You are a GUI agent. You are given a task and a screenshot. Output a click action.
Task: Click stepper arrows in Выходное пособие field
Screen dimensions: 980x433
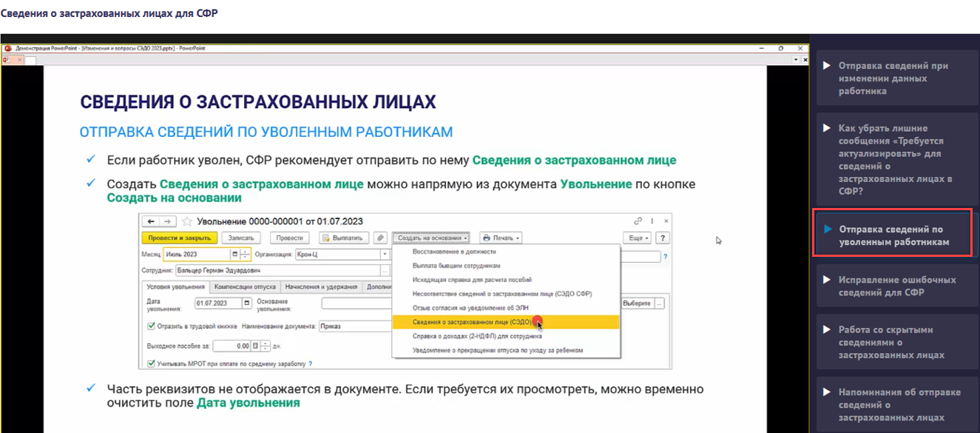pyautogui.click(x=265, y=346)
